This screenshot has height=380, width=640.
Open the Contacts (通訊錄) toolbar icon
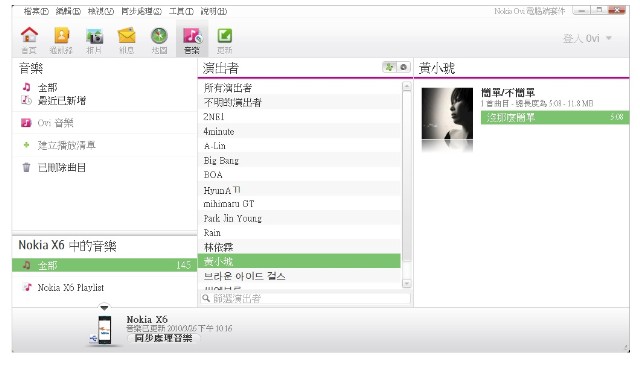61,40
